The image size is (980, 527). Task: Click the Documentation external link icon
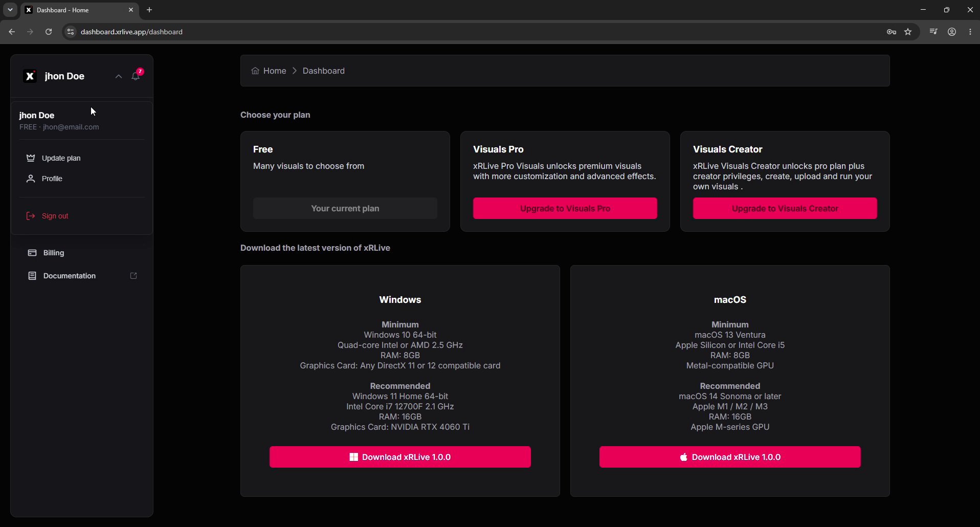point(133,276)
